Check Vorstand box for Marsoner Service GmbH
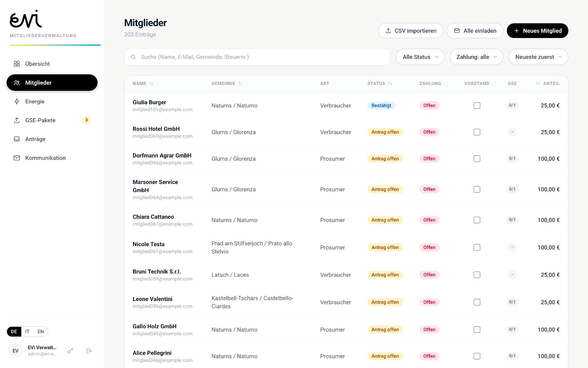This screenshot has height=368, width=588. click(477, 189)
